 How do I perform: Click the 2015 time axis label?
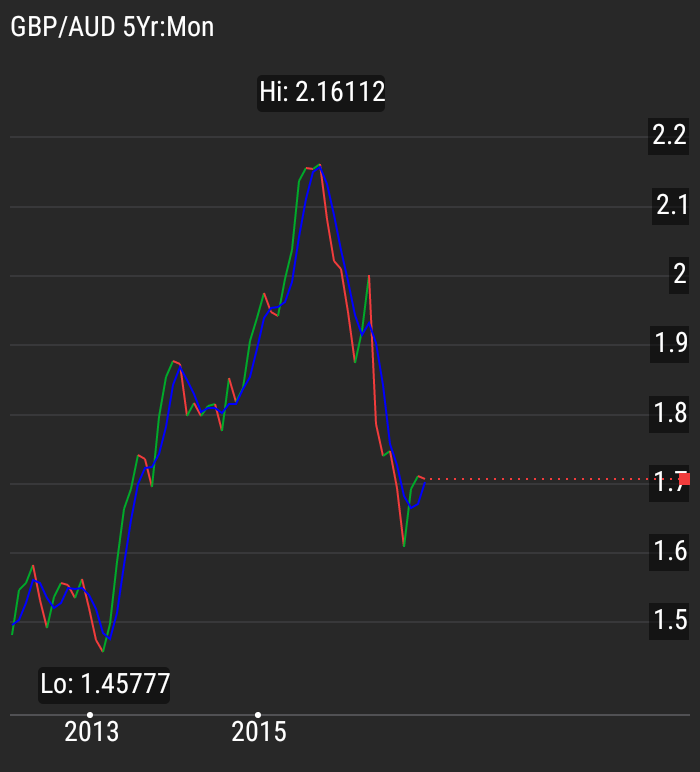coord(259,733)
